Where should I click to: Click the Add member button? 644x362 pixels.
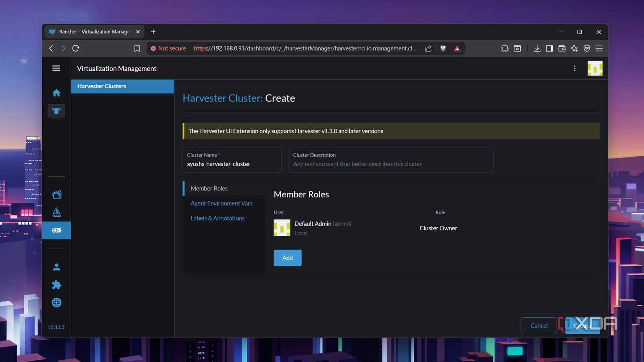point(288,258)
